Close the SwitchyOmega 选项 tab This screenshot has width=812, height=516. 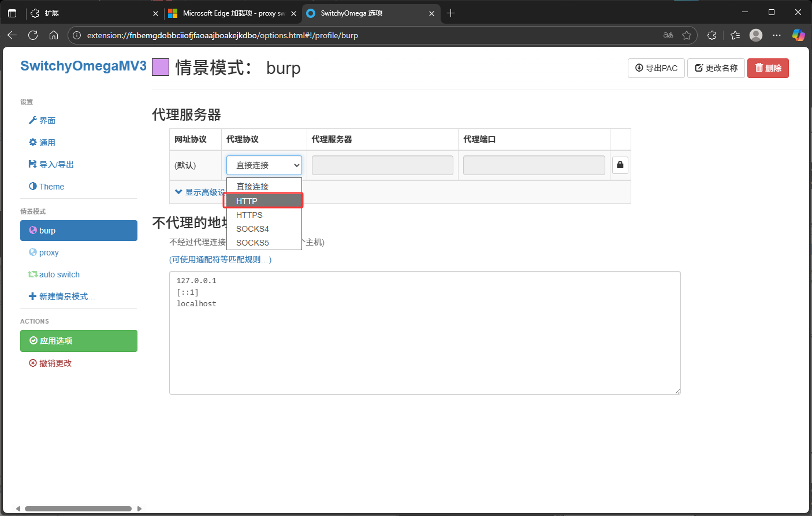click(431, 13)
